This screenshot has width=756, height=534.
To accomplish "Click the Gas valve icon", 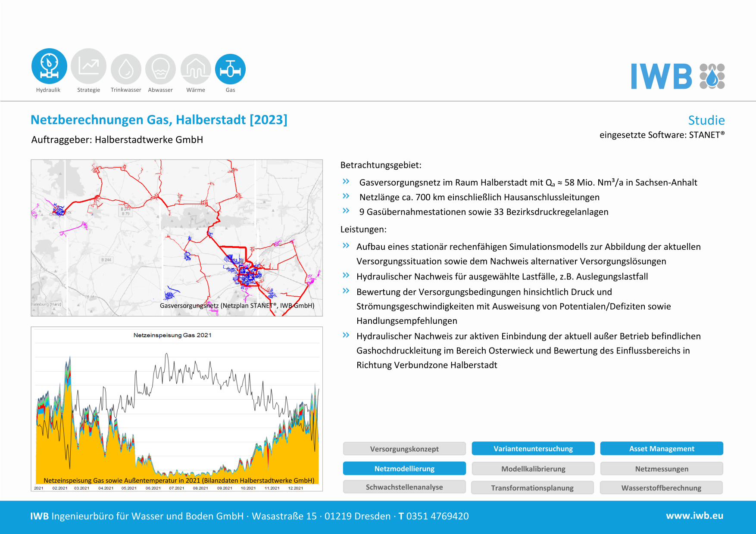I will [x=230, y=69].
